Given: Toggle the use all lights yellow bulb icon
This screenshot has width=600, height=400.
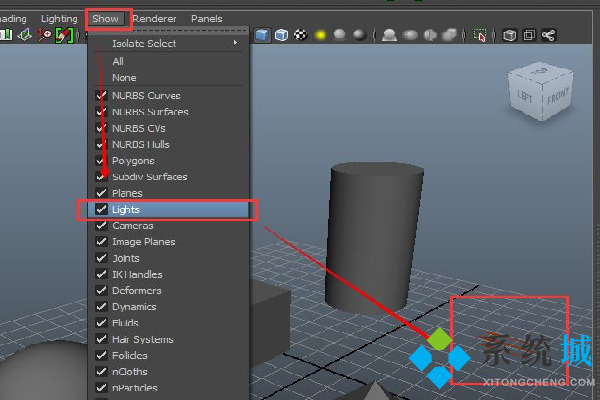Looking at the screenshot, I should (x=321, y=35).
